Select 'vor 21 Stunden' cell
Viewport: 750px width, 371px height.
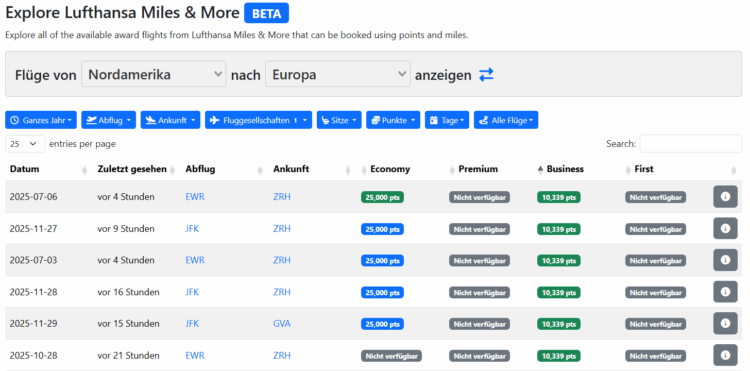[x=128, y=355]
